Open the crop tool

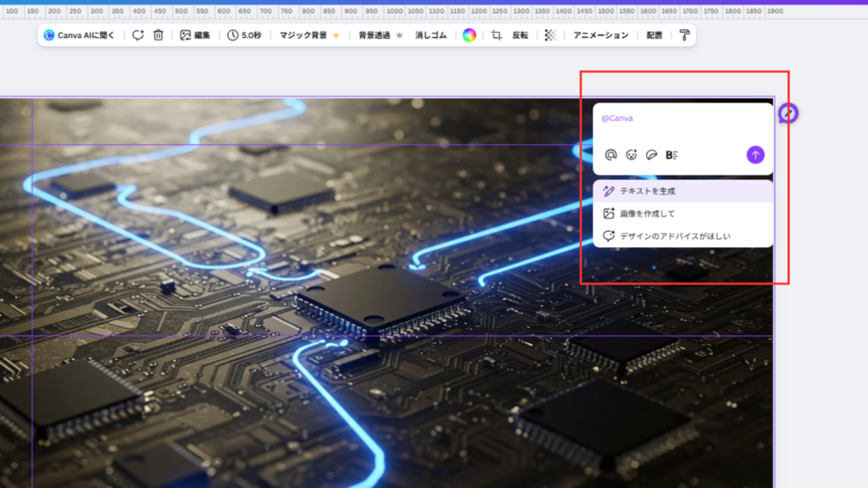[x=497, y=36]
